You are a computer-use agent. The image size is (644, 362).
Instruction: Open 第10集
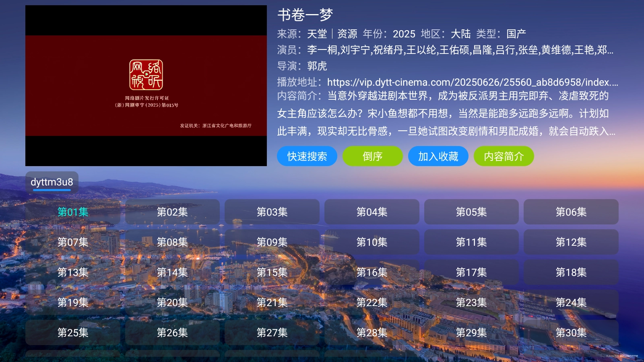372,242
